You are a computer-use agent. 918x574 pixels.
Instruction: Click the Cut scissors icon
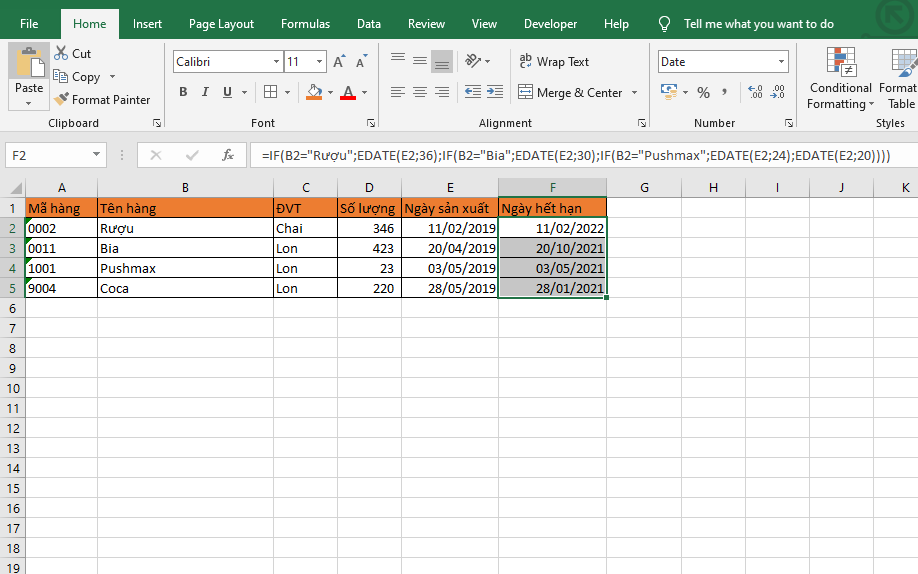(62, 54)
